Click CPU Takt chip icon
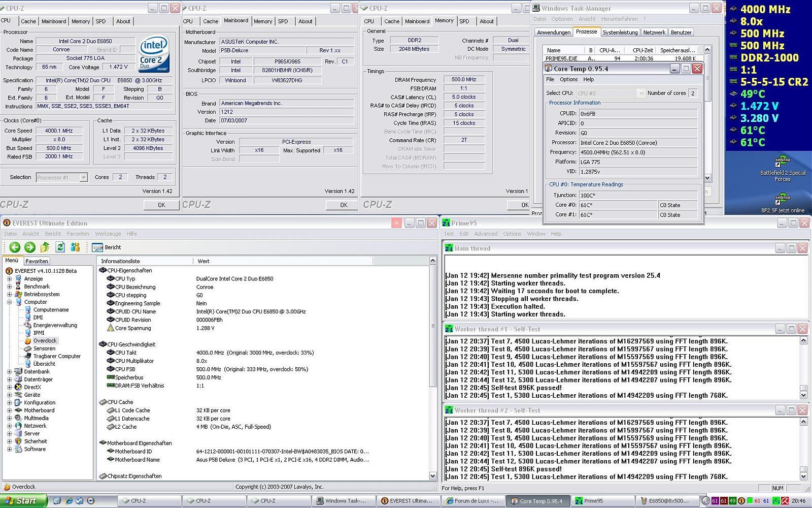 tap(110, 353)
